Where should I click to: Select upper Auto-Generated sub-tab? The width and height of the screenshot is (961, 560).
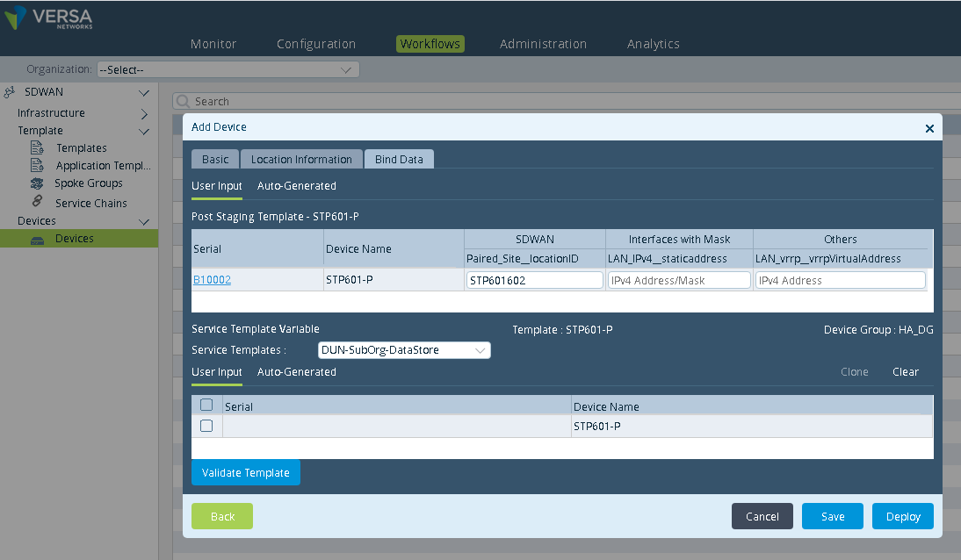[297, 186]
